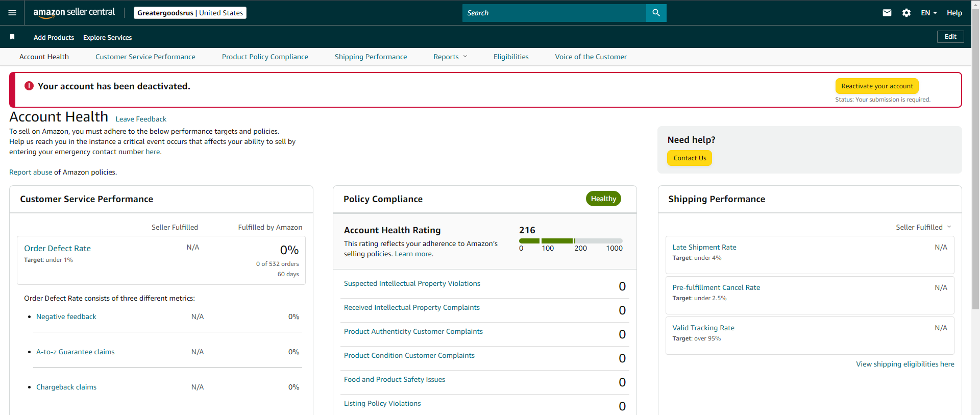Image resolution: width=980 pixels, height=415 pixels.
Task: Click the 216 account health score
Action: (527, 230)
